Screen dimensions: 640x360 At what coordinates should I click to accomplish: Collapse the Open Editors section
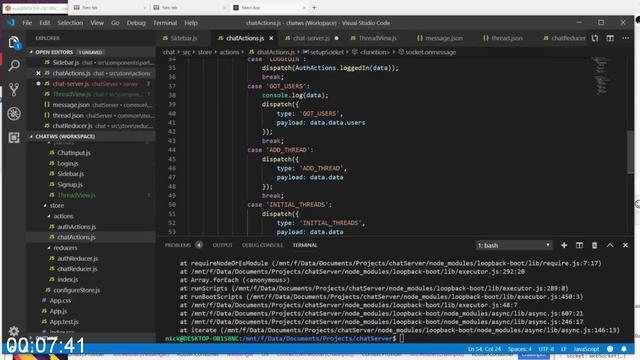(31, 52)
